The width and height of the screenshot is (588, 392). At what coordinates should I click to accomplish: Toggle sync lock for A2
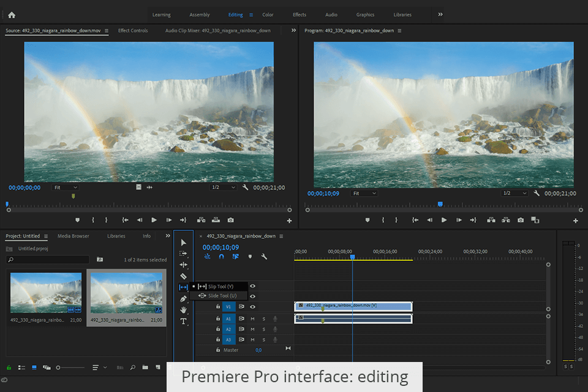tap(241, 330)
